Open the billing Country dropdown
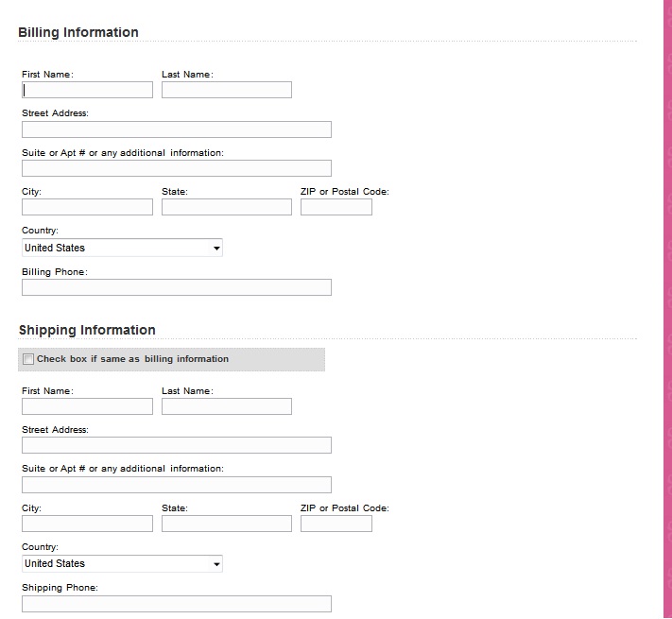This screenshot has height=619, width=672. coord(122,248)
